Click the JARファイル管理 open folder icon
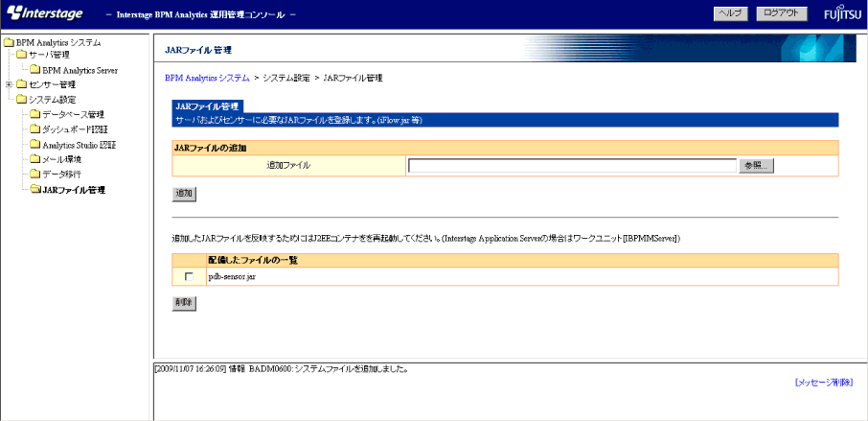Viewport: 868px width, 421px height. 34,190
